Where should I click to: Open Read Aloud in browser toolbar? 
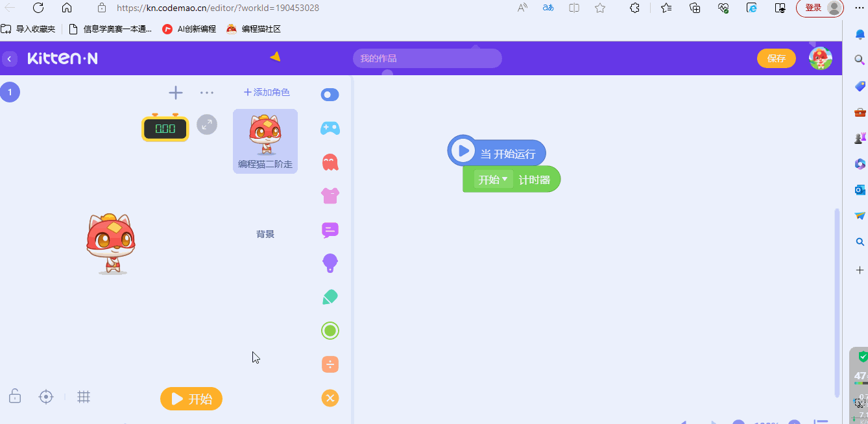point(522,8)
